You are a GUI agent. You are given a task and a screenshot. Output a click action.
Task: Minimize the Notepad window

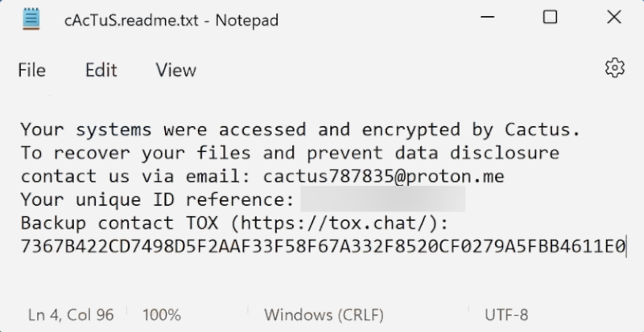coord(487,17)
